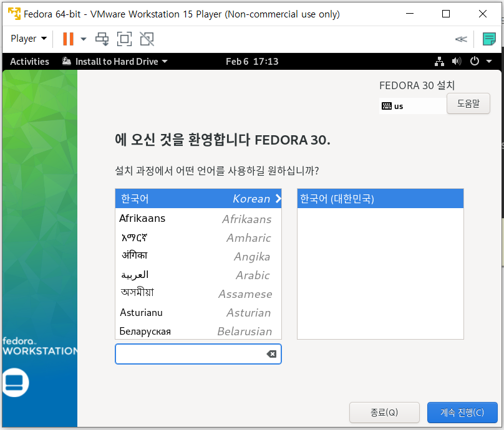Click the 계속 진행(C) continue button
Image resolution: width=504 pixels, height=430 pixels.
click(x=462, y=413)
